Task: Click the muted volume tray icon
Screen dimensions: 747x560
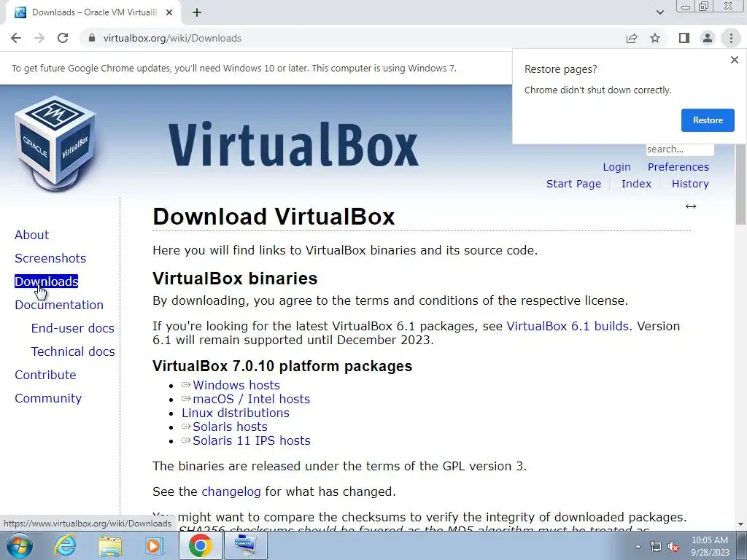Action: tap(673, 546)
